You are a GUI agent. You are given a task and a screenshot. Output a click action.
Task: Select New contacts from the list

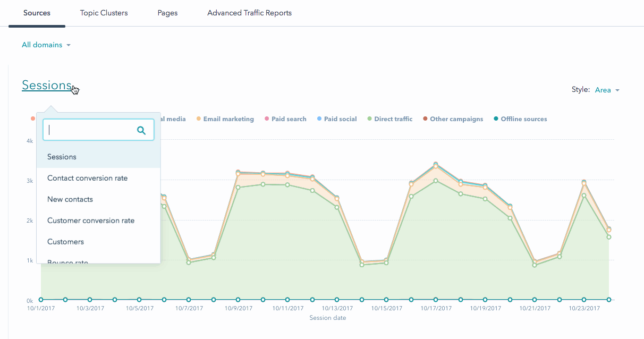(x=70, y=199)
